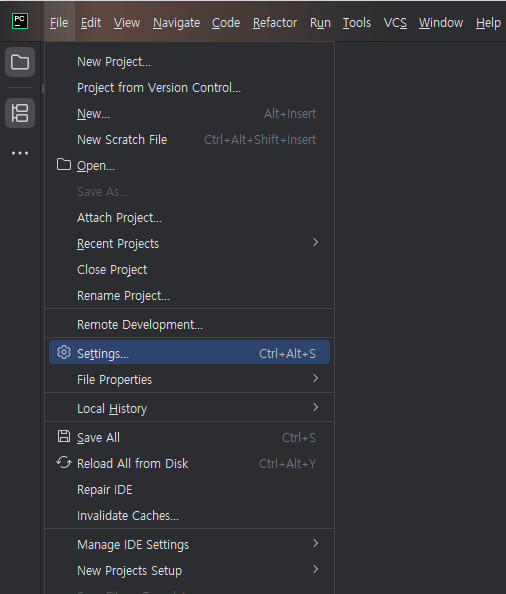
Task: Click the folder icon next to Open
Action: pyautogui.click(x=64, y=165)
